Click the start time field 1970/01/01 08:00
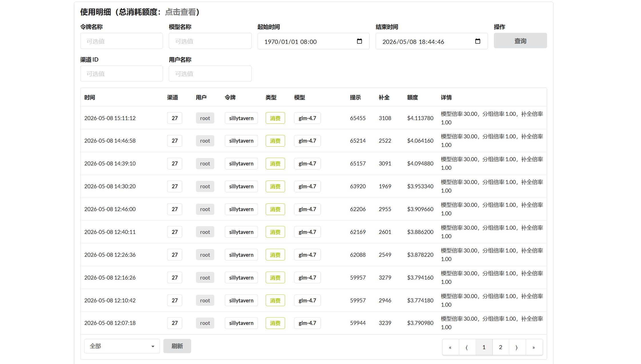This screenshot has width=641, height=364. pos(313,41)
